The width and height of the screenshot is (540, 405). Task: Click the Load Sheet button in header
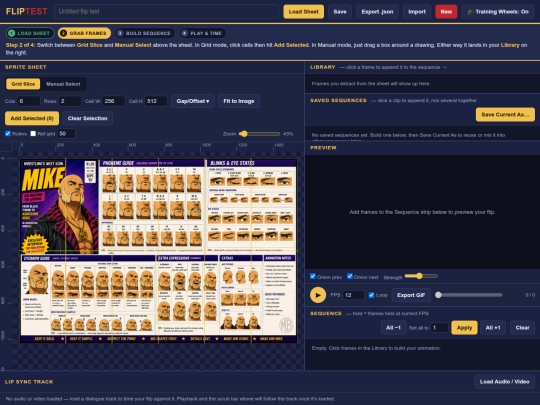pyautogui.click(x=303, y=12)
